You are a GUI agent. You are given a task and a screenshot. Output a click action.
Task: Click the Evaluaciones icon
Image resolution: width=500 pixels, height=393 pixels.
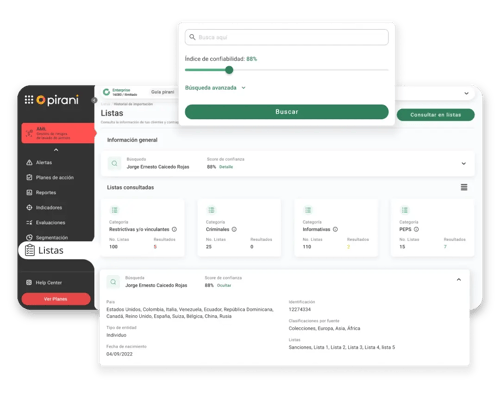[x=29, y=222]
